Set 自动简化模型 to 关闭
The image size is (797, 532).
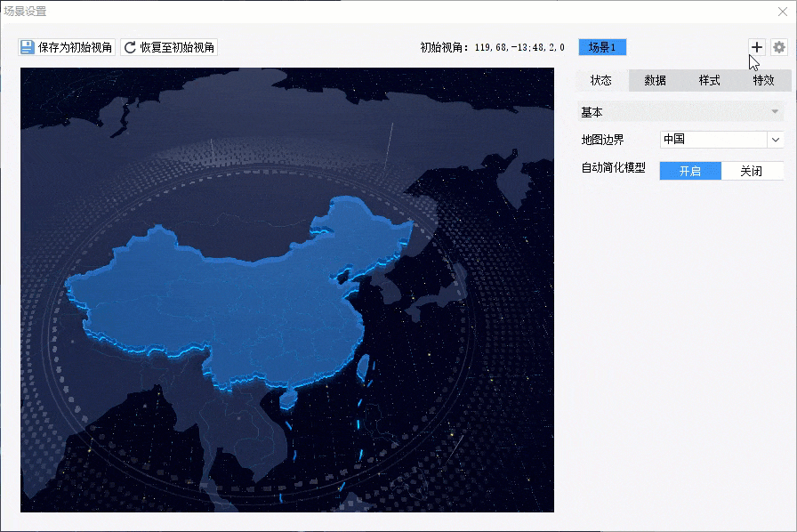click(752, 171)
